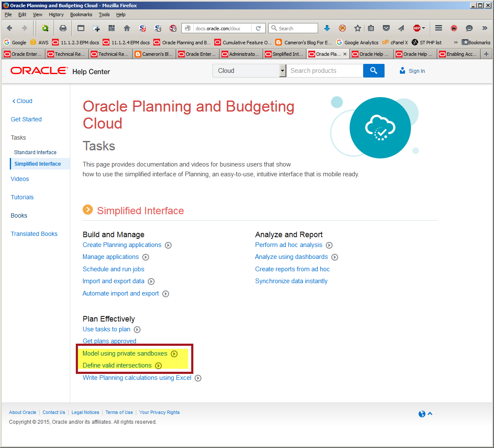Viewport: 494px width, 448px height.
Task: Open the History menu
Action: coord(56,14)
